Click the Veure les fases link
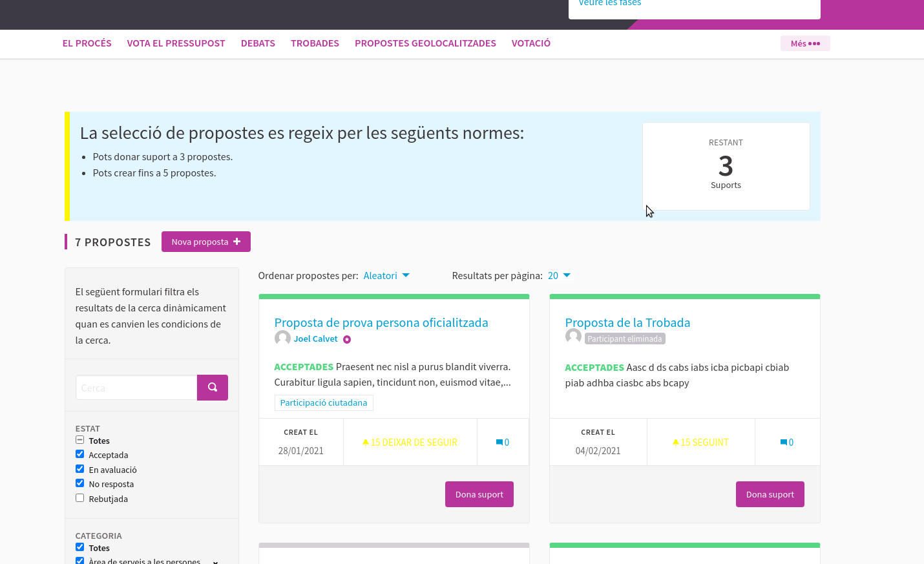This screenshot has height=564, width=924. coord(609,4)
